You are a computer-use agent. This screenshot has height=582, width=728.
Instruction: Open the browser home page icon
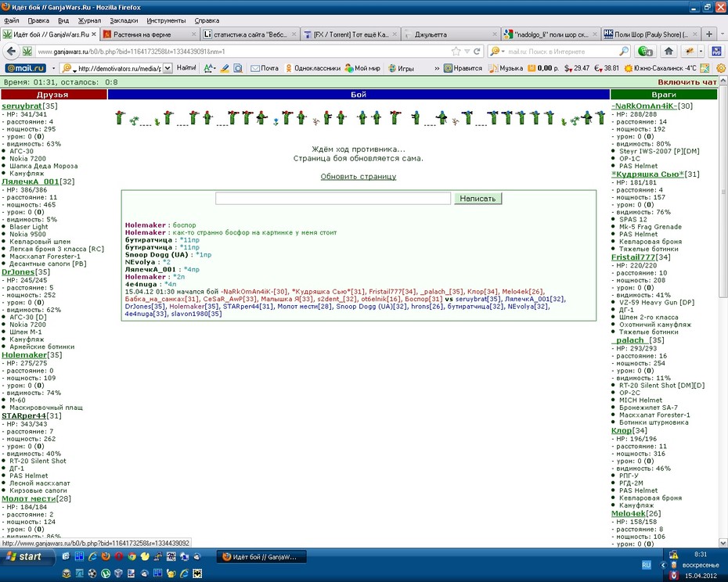pyautogui.click(x=669, y=51)
